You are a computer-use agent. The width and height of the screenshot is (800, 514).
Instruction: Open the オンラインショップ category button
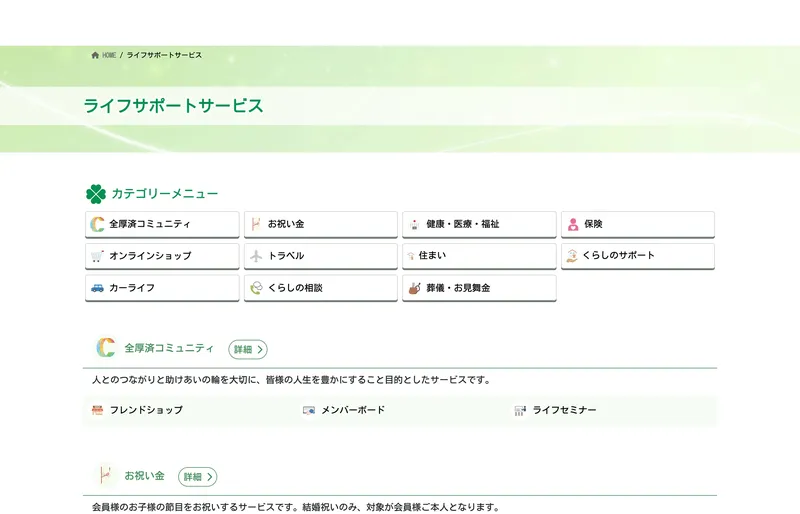(162, 256)
